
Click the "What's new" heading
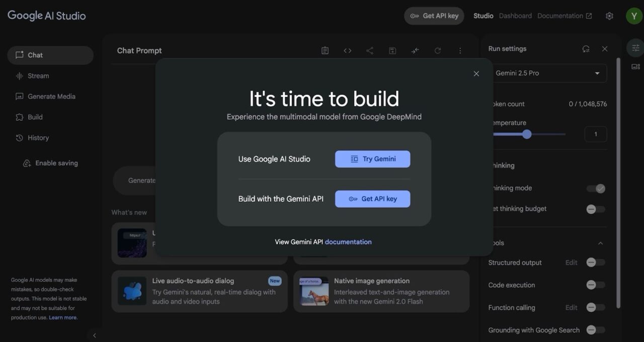click(129, 212)
